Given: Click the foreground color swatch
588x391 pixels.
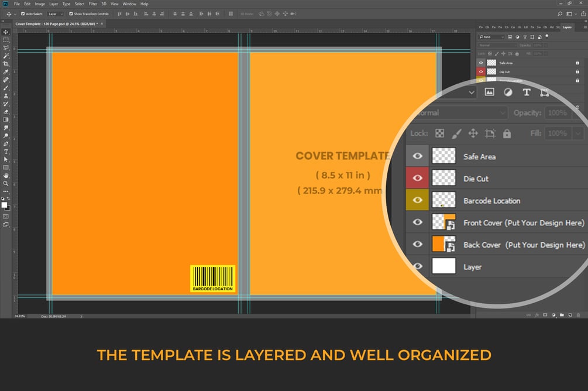Looking at the screenshot, I should [x=4, y=204].
